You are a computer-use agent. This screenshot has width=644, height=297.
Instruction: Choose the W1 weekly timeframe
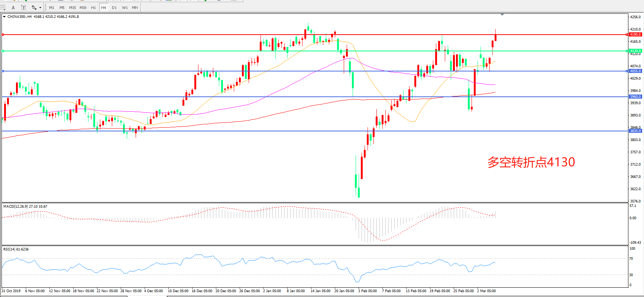(x=125, y=7)
